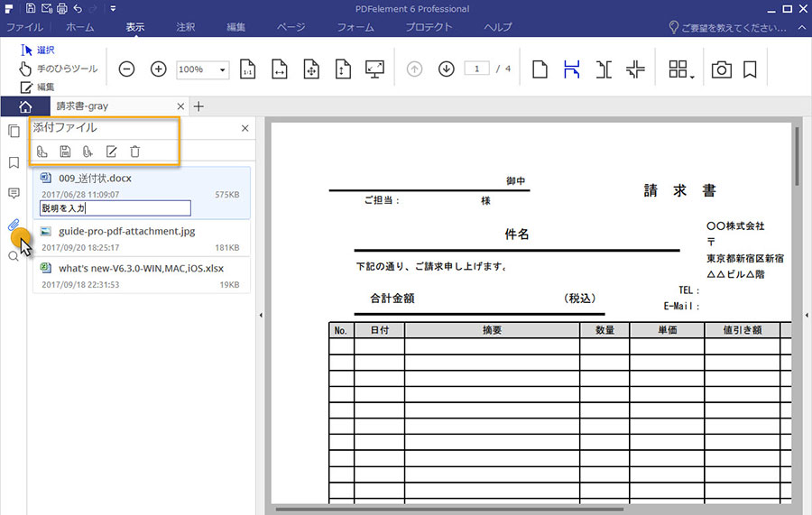Select what's new-V6.3.0 xlsx attachment
Image resolution: width=812 pixels, height=515 pixels.
[142, 276]
